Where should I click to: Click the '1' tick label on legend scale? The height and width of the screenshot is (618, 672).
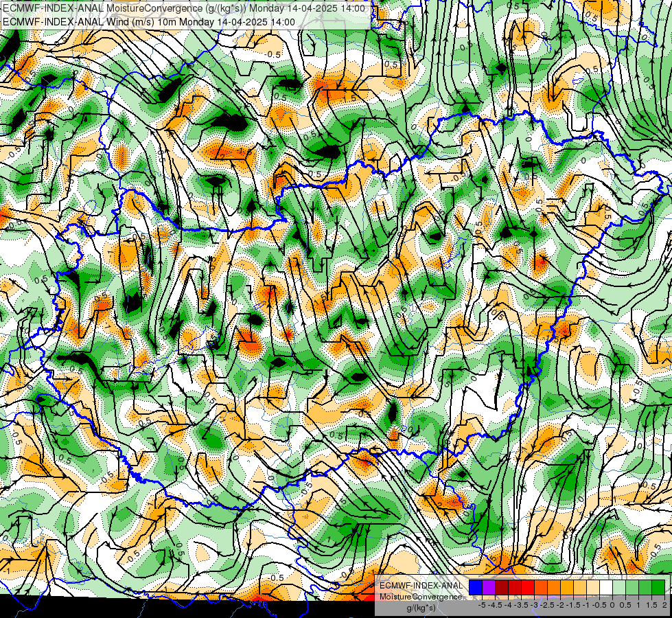638,605
